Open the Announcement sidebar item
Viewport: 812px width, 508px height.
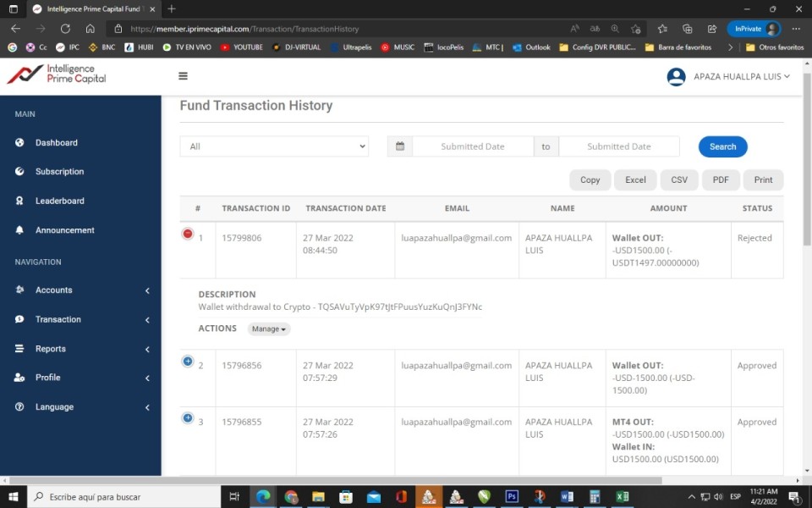coord(65,230)
